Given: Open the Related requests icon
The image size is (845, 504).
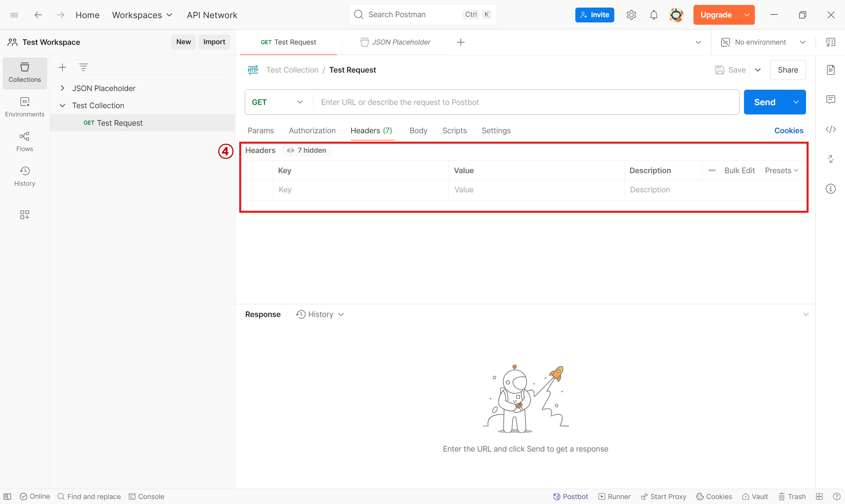Looking at the screenshot, I should tap(831, 159).
